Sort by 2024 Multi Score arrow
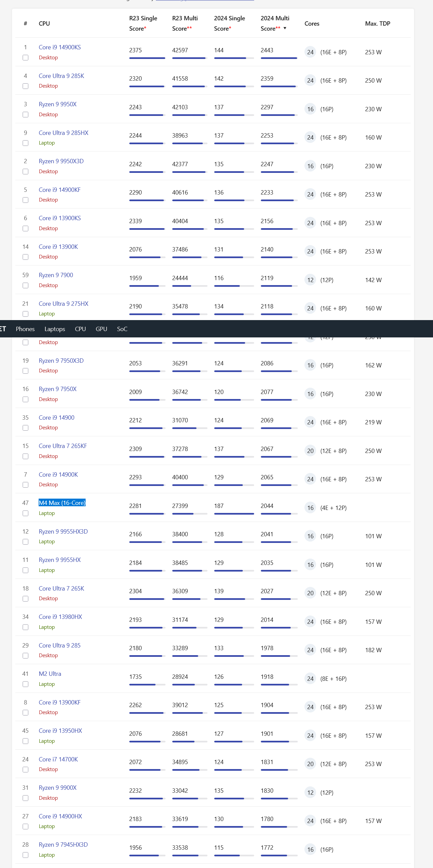 (285, 28)
